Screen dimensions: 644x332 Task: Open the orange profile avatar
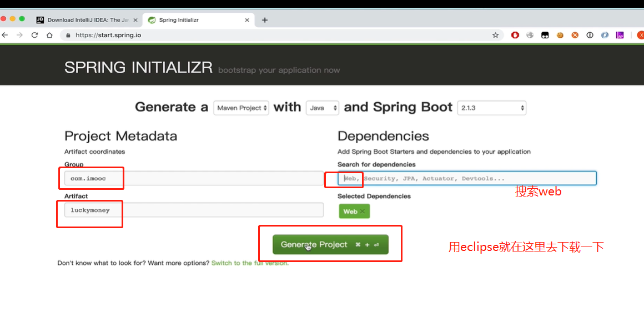point(640,36)
